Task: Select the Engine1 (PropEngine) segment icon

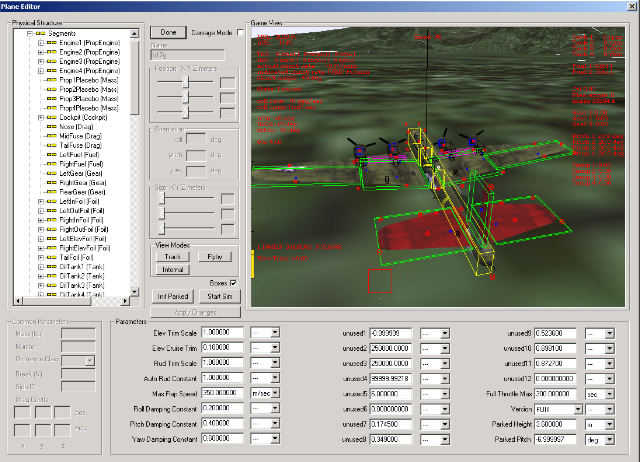Action: (50, 44)
